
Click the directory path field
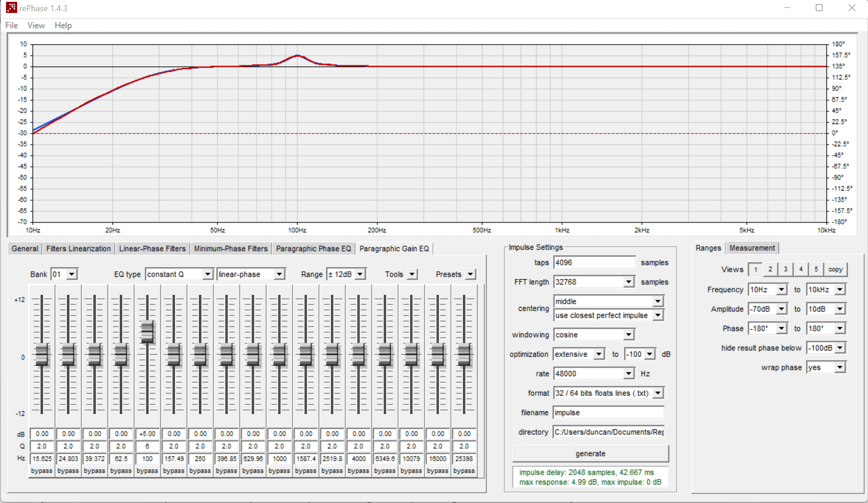(609, 432)
